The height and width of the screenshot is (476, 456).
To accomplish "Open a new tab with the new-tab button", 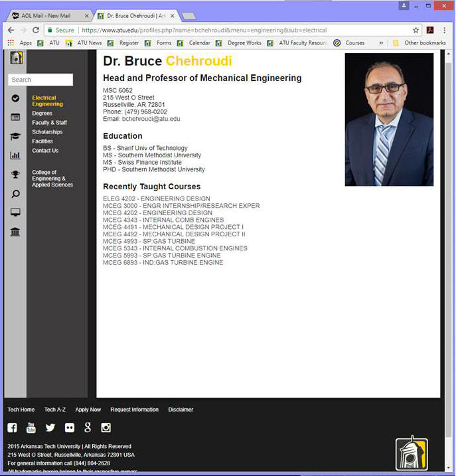I will [x=189, y=16].
